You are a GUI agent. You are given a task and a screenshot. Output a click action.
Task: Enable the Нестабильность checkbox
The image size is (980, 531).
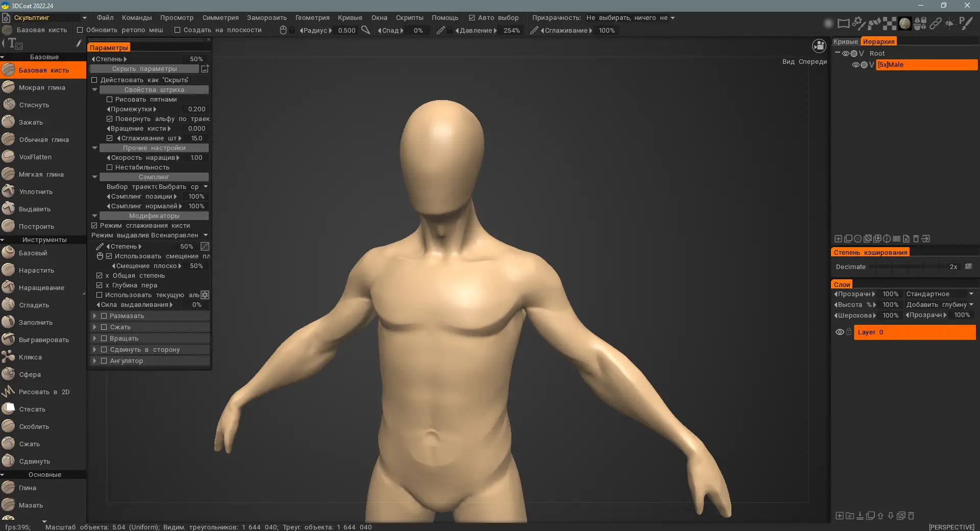[x=109, y=167]
